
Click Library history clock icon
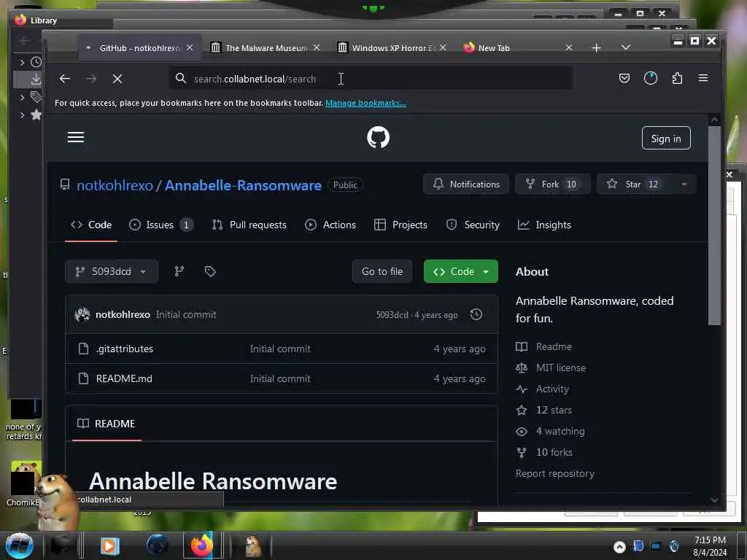(x=36, y=62)
